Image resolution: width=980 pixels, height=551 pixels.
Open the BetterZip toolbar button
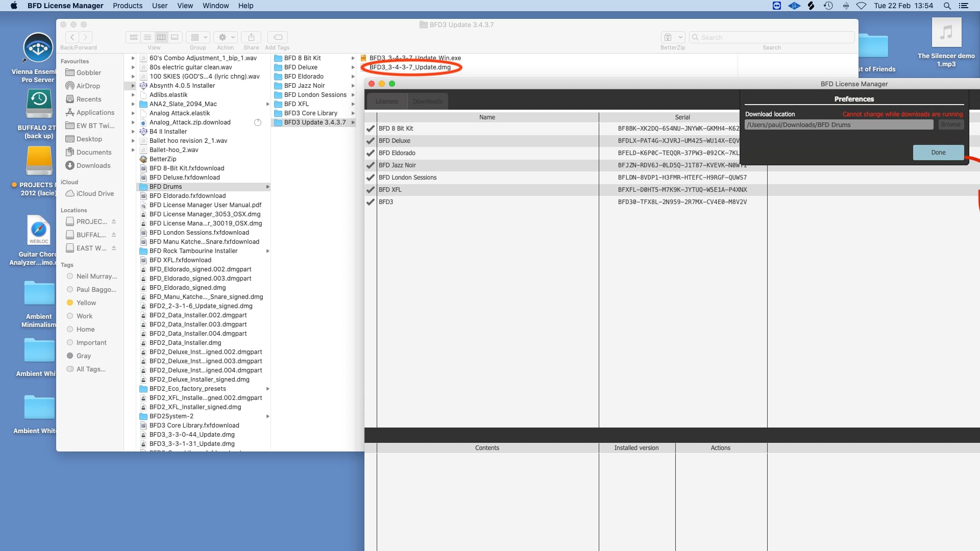[673, 37]
